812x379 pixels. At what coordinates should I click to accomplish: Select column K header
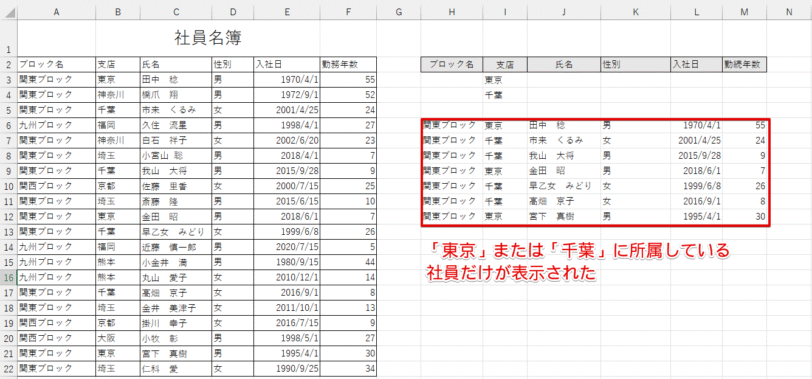[x=635, y=12]
